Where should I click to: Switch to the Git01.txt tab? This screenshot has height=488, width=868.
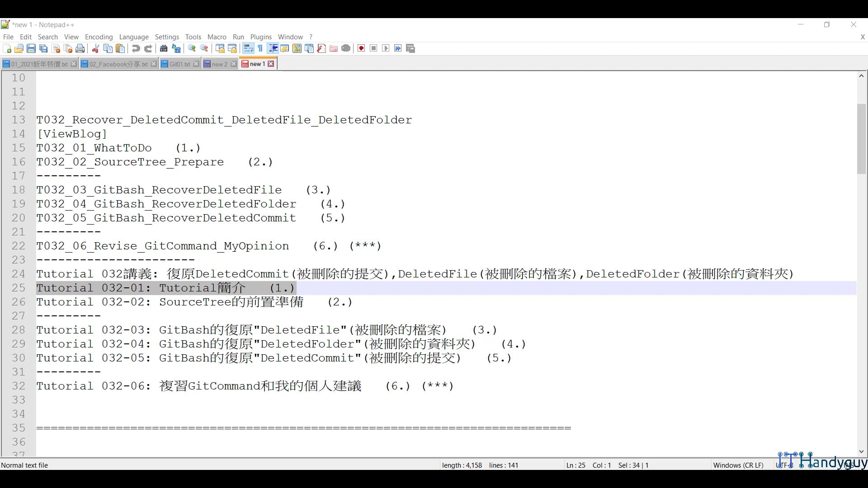(179, 64)
